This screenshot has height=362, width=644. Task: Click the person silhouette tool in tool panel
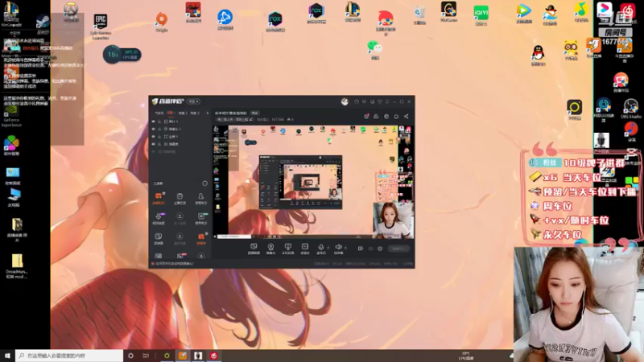coord(200,198)
